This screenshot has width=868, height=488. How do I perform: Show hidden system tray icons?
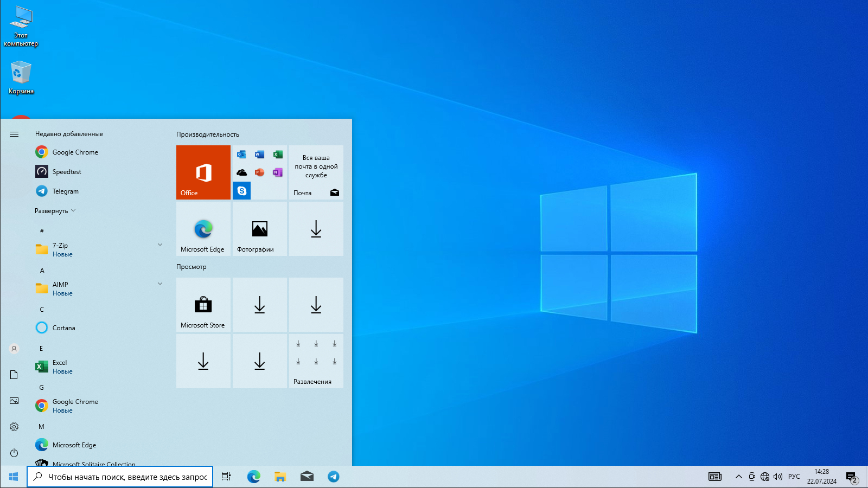click(x=738, y=477)
